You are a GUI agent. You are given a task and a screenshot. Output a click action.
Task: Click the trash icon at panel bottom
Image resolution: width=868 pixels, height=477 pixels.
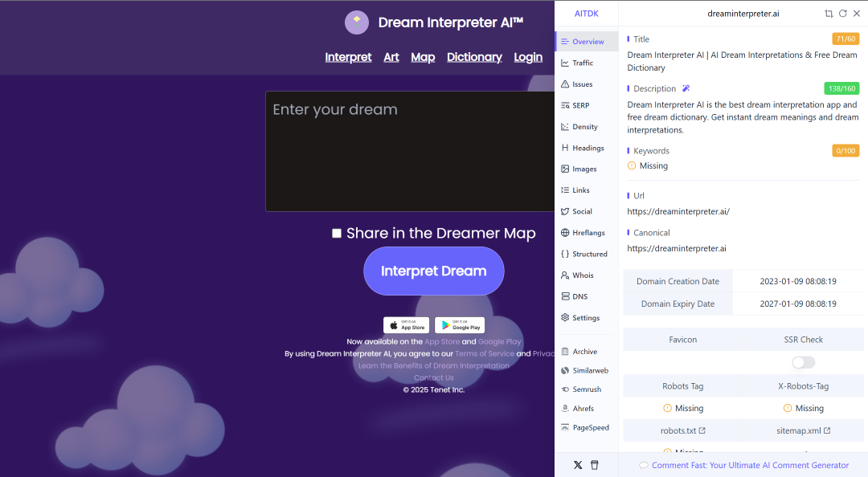pyautogui.click(x=595, y=465)
